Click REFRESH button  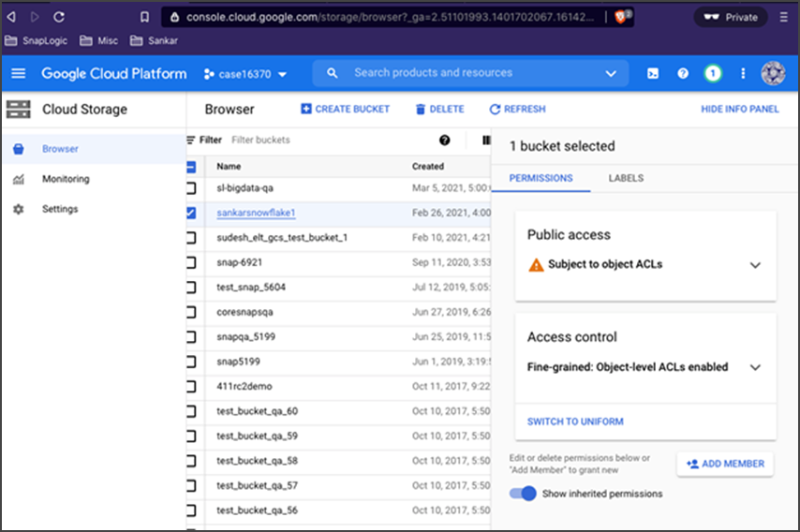pyautogui.click(x=517, y=110)
